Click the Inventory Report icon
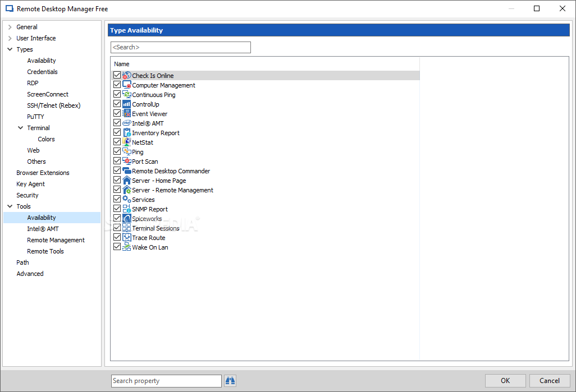Screen dimensions: 576x392 (x=127, y=132)
